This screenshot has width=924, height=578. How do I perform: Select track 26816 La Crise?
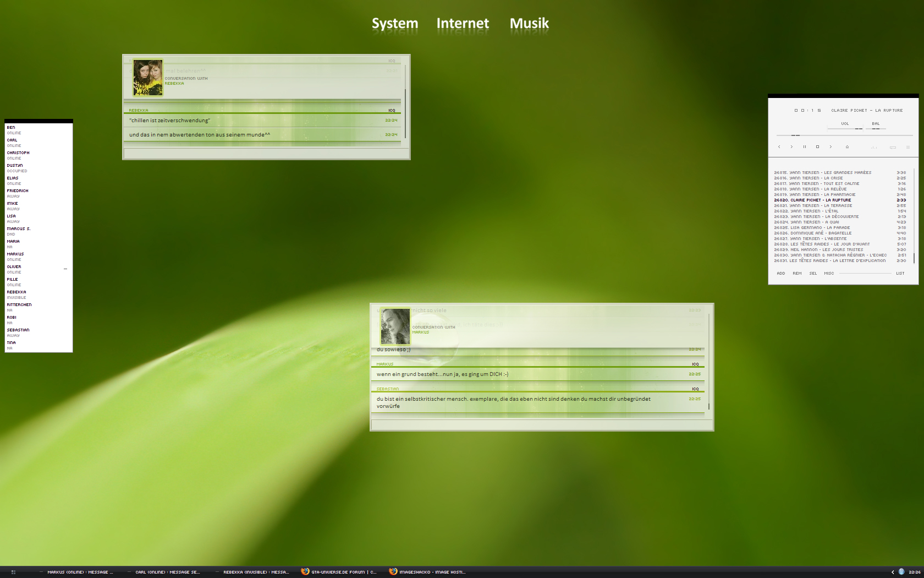840,178
